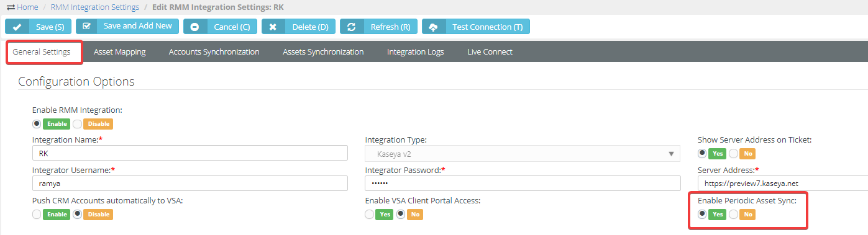Click the Refresh arrows icon
Image resolution: width=868 pixels, height=235 pixels.
click(351, 27)
